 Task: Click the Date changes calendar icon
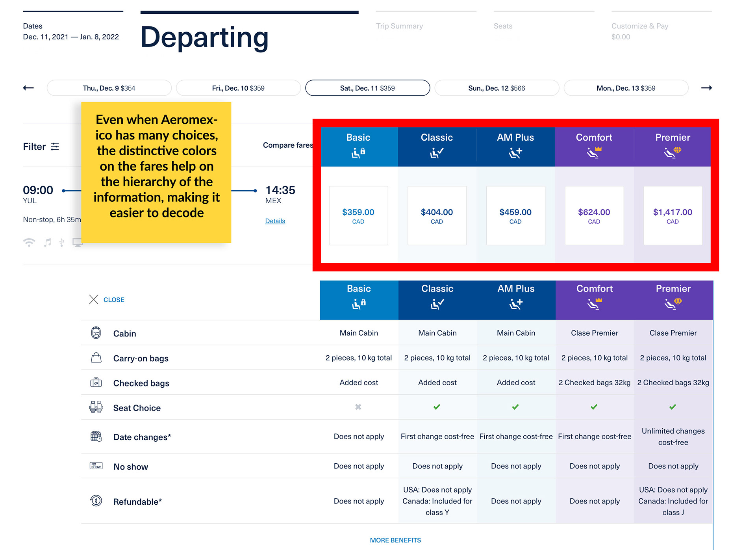96,436
